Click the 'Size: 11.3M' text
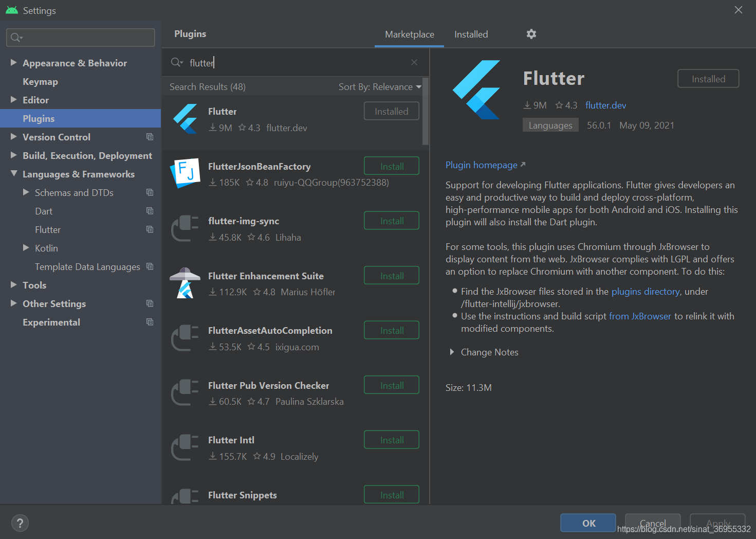This screenshot has height=539, width=756. coord(468,387)
